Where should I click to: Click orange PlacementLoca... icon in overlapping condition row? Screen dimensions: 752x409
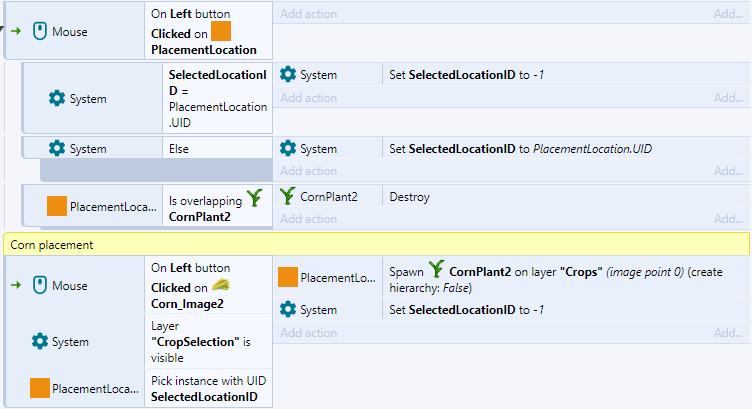coord(57,206)
